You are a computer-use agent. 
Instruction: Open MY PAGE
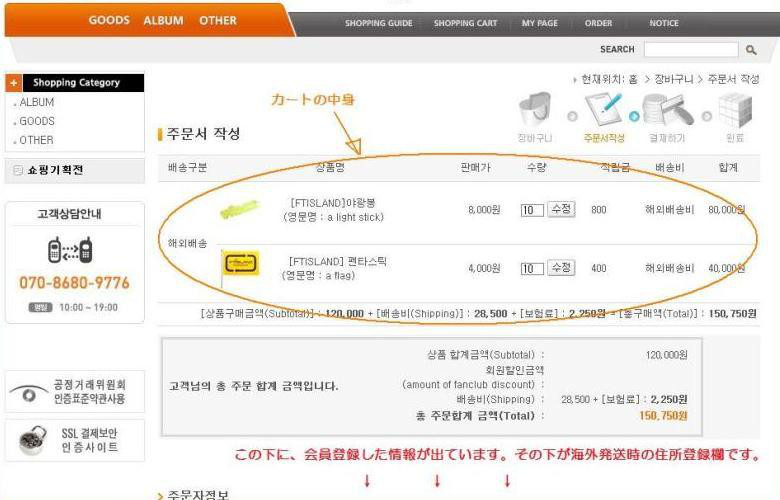[540, 23]
